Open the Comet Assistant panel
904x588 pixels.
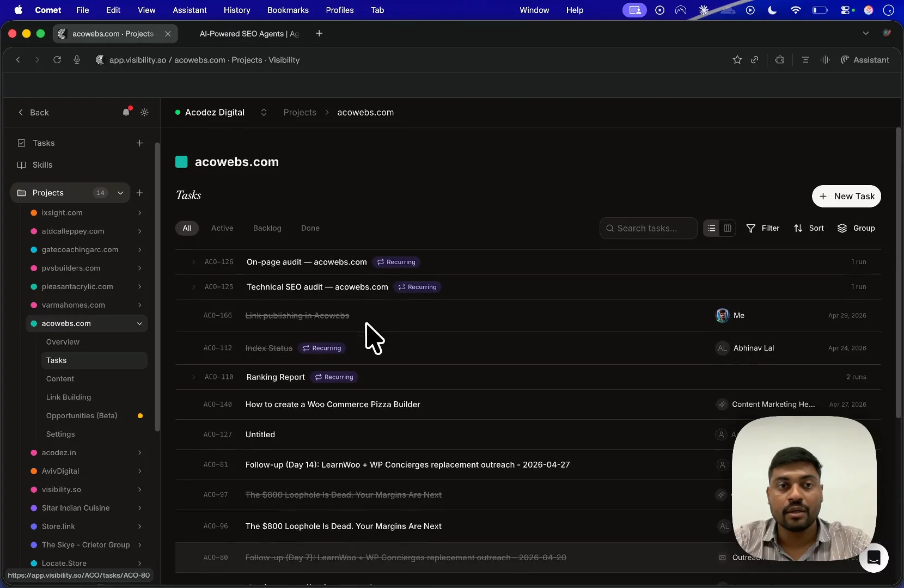pyautogui.click(x=865, y=60)
